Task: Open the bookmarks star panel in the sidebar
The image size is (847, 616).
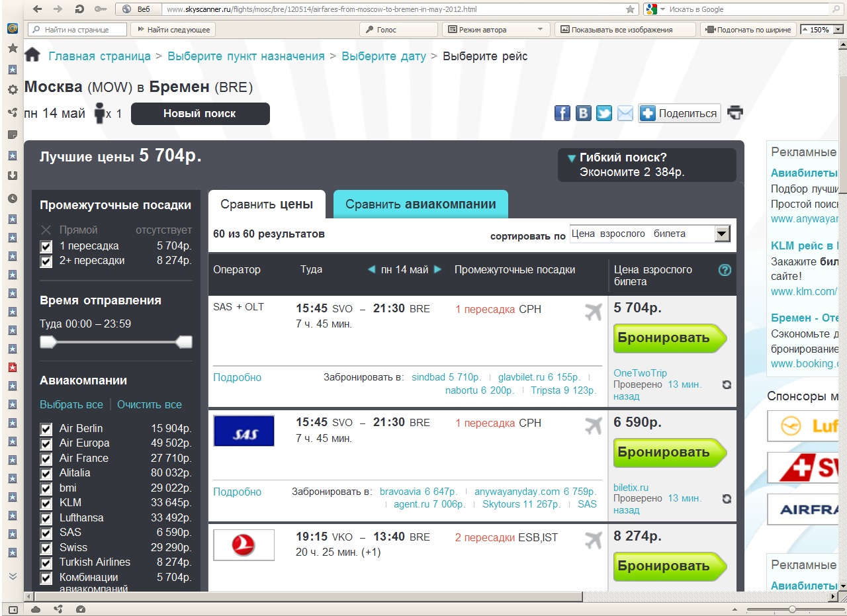Action: click(x=12, y=48)
